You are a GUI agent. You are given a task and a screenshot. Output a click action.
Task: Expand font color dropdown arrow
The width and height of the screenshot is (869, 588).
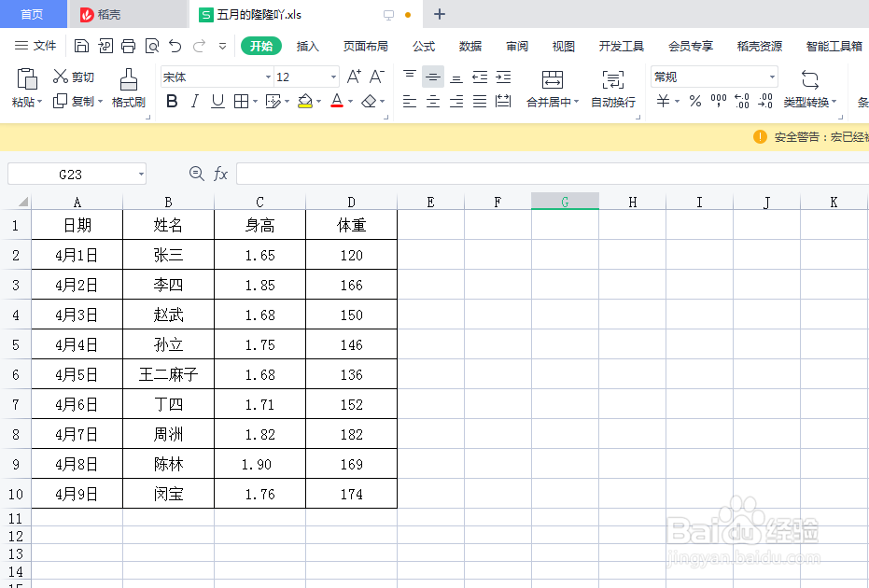[351, 102]
